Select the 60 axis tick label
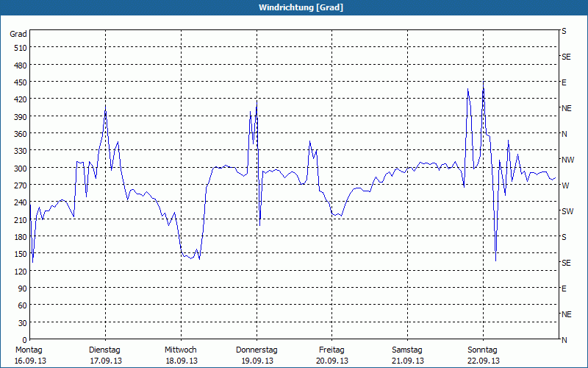This screenshot has width=588, height=368. point(23,305)
